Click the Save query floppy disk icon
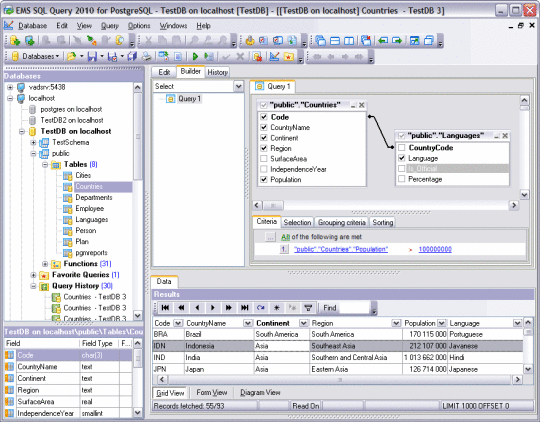540x422 pixels. (92, 56)
